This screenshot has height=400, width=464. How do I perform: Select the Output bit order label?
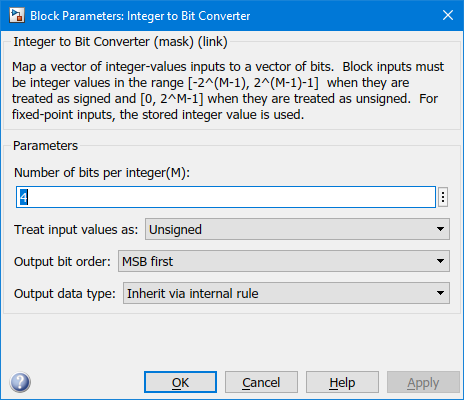tap(62, 262)
